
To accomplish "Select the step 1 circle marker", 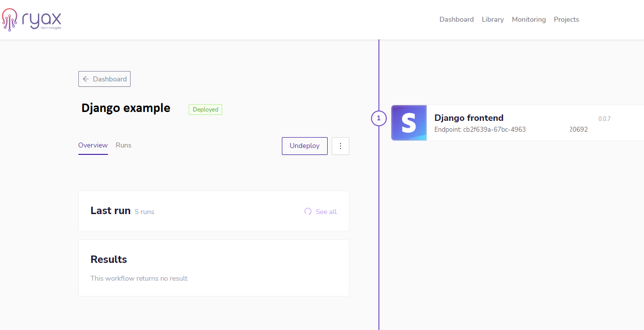I will 378,118.
